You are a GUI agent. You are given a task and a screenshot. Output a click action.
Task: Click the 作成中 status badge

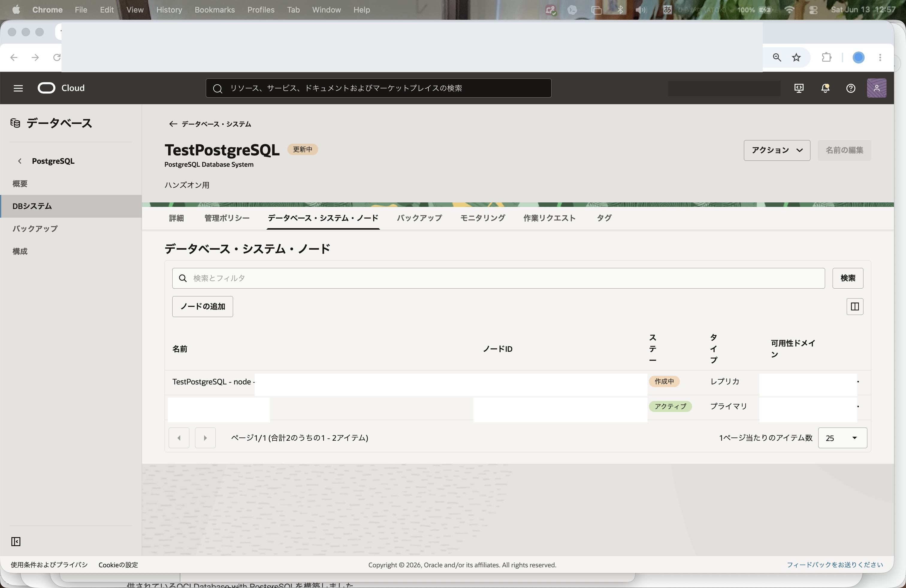click(x=664, y=381)
